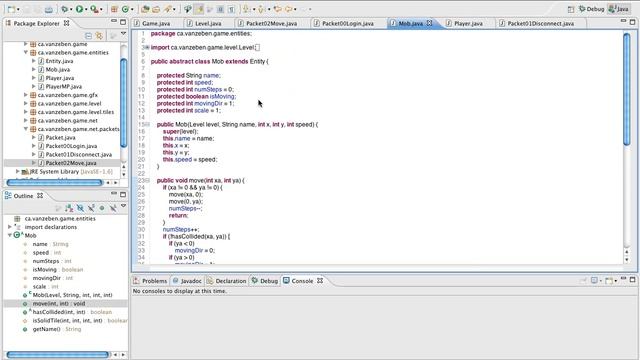Screen dimensions: 640x360
Task: Click Outline horizontal scrollbar thumb
Action: point(58,355)
